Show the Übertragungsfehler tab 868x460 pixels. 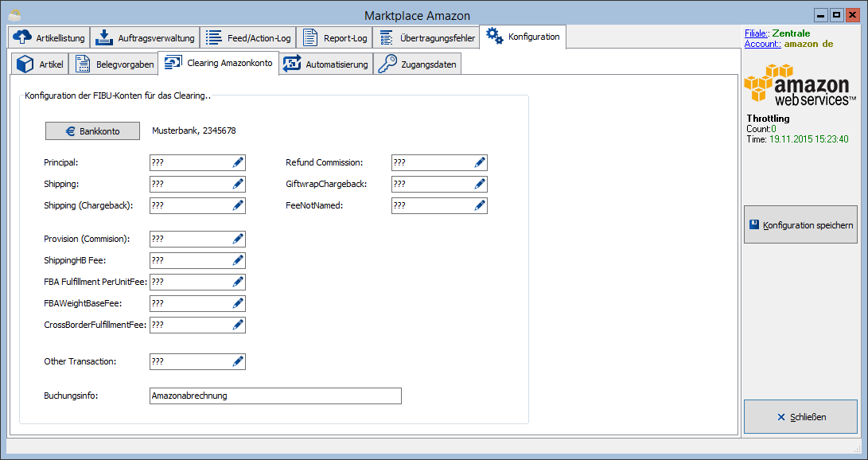[x=426, y=37]
